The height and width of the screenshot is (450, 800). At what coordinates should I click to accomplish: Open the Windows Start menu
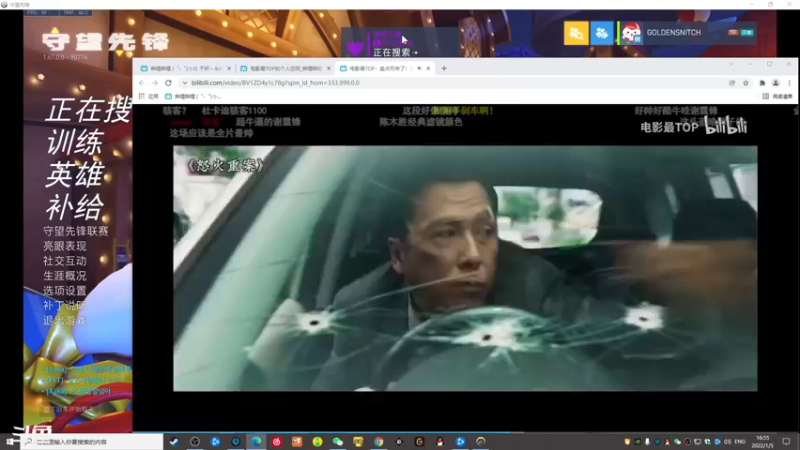point(10,441)
